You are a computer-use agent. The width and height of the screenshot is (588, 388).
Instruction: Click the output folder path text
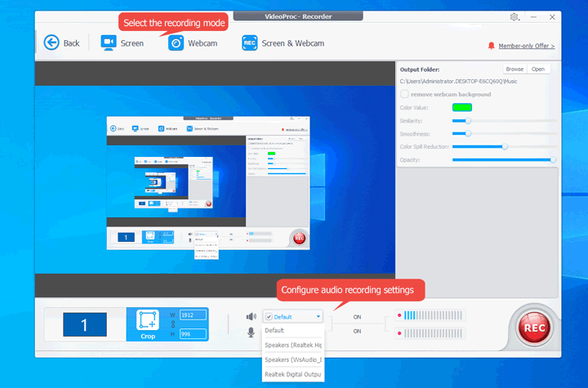coord(458,81)
